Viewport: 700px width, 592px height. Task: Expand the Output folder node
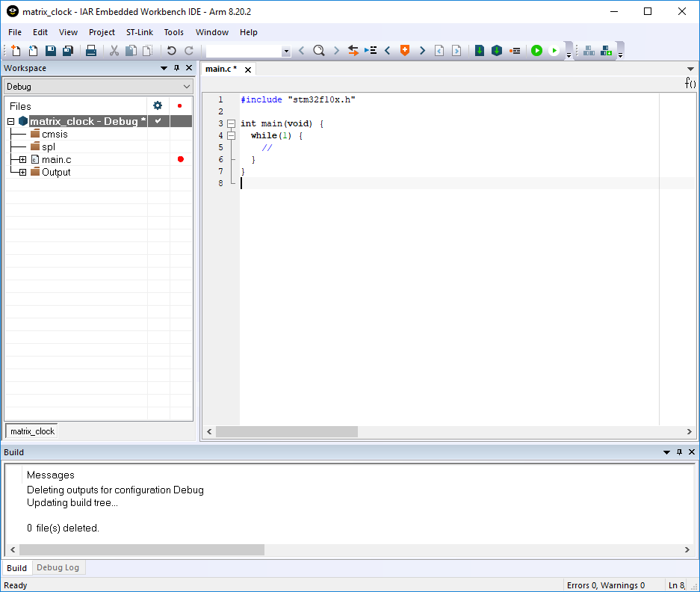(22, 172)
